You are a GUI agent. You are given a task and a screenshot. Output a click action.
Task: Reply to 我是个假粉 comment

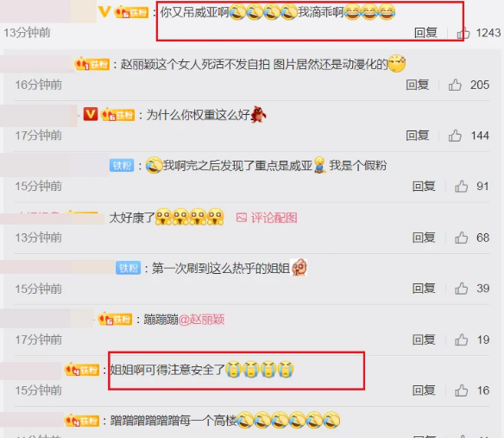(424, 186)
